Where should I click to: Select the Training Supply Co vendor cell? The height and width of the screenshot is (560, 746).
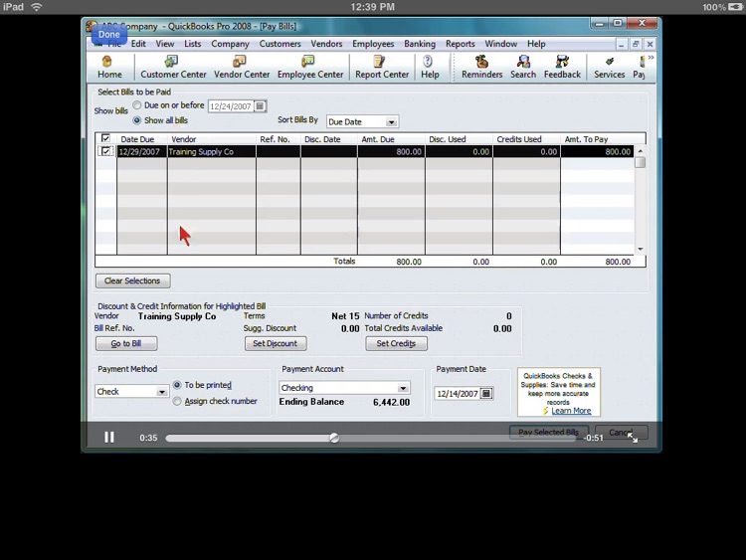click(x=211, y=152)
